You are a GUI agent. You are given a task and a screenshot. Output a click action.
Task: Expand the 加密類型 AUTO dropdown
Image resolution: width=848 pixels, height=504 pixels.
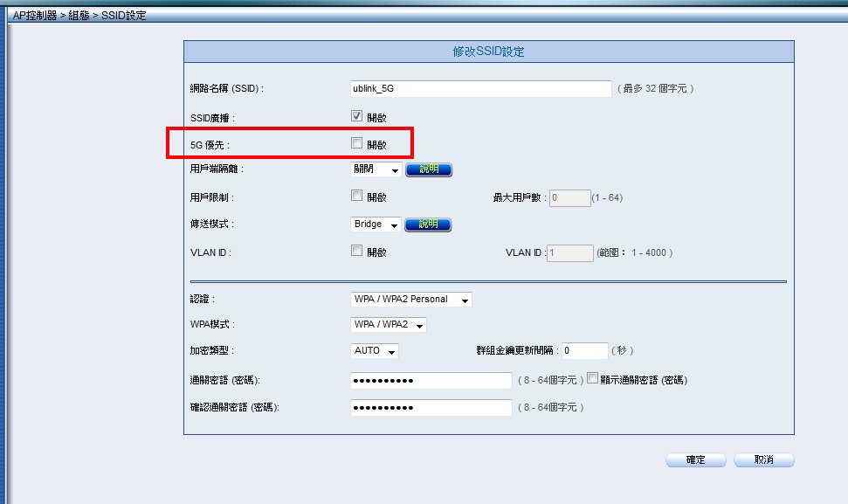pos(374,351)
